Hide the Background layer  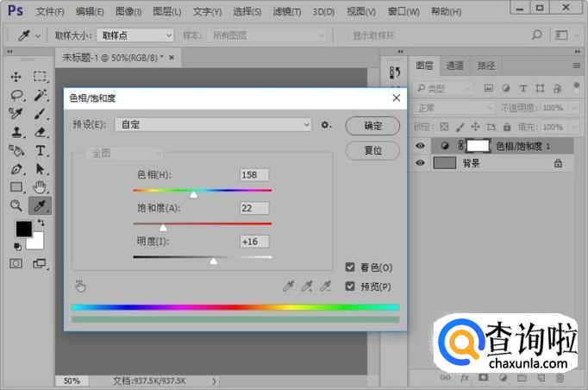tap(420, 163)
